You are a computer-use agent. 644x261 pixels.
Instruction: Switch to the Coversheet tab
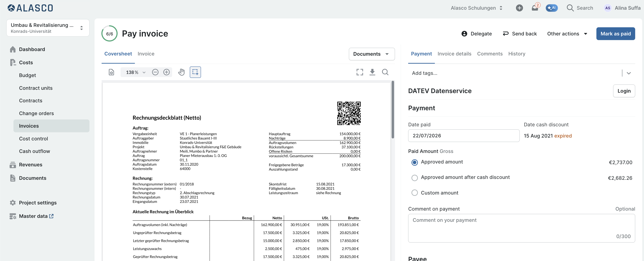point(118,54)
